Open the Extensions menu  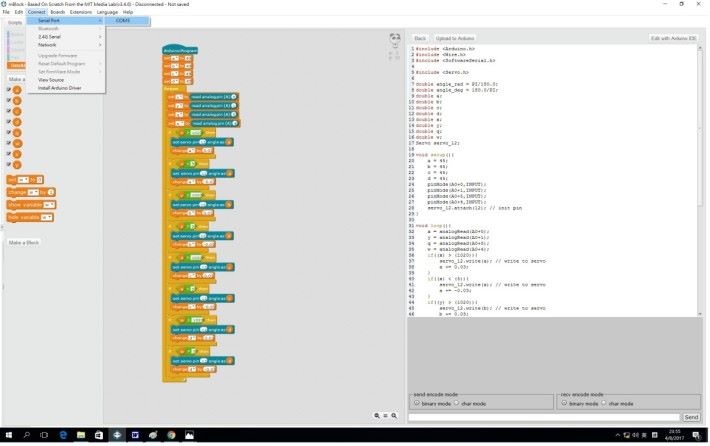(81, 12)
